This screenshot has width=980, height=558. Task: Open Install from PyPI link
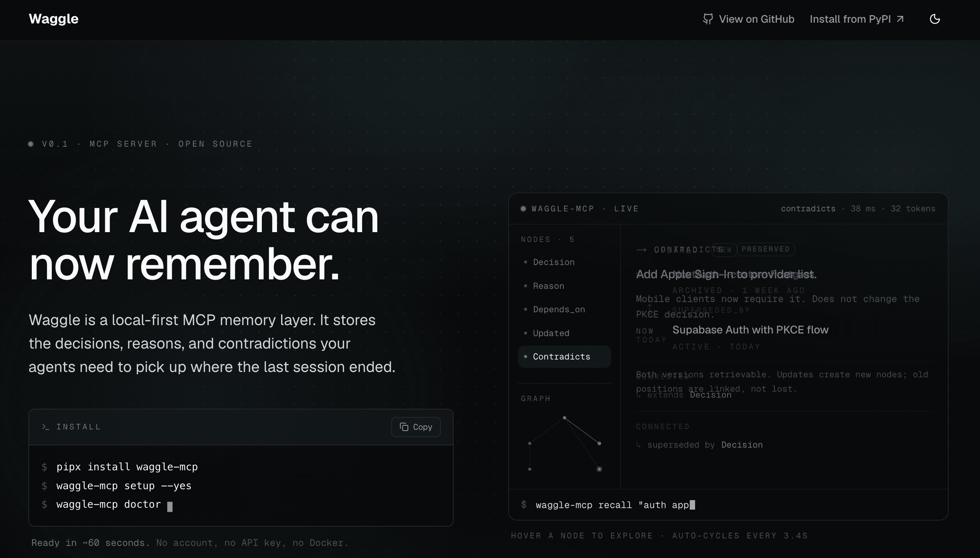(x=857, y=19)
